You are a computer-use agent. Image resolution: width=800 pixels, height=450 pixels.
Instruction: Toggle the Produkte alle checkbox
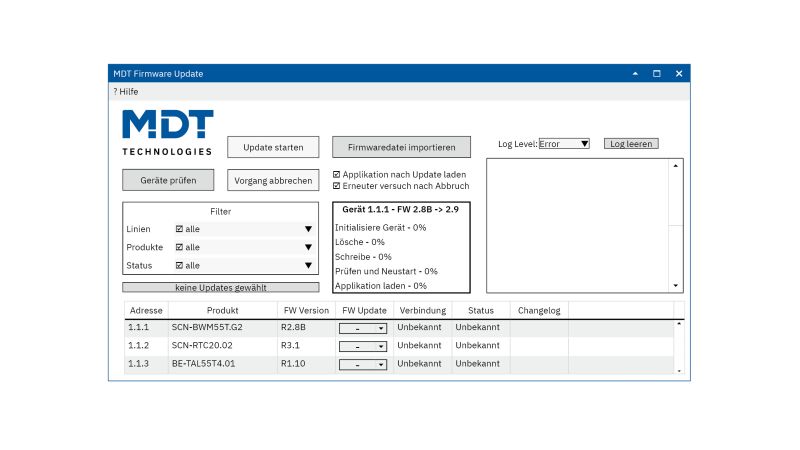(179, 247)
